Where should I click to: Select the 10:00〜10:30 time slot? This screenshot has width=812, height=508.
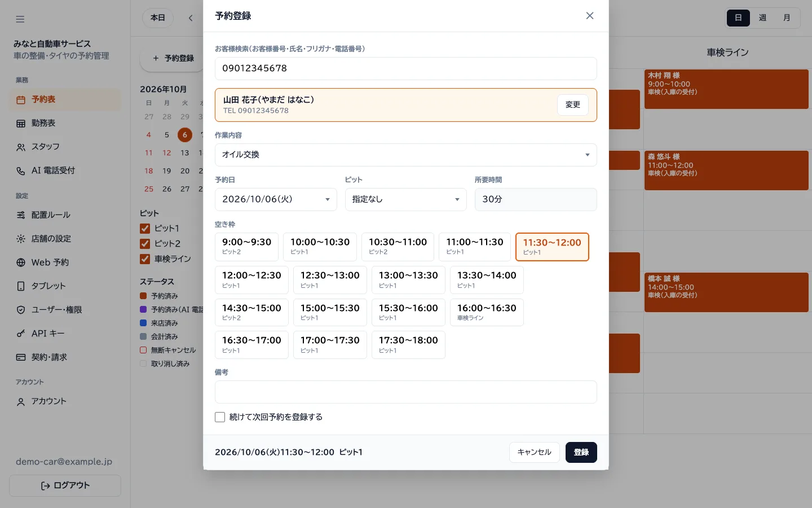[320, 247]
